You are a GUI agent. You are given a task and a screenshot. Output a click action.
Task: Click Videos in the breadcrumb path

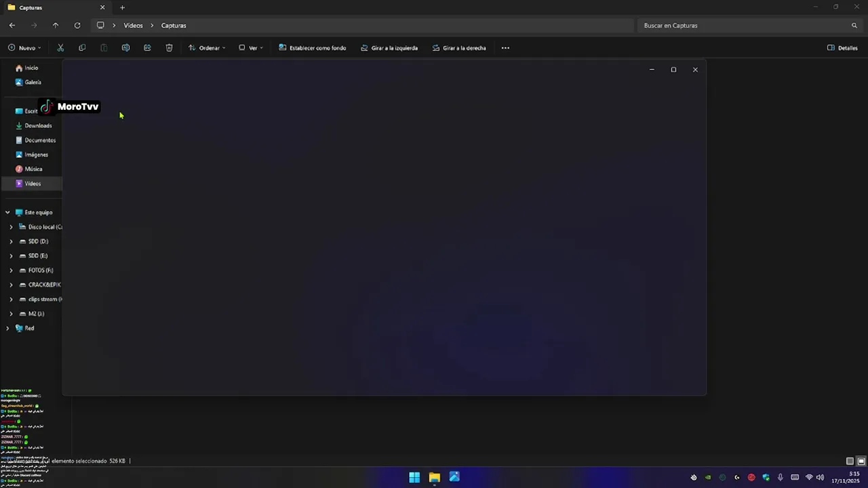133,25
